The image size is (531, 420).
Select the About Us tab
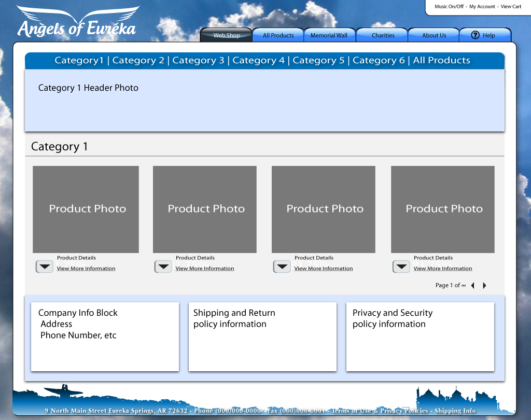tap(434, 35)
